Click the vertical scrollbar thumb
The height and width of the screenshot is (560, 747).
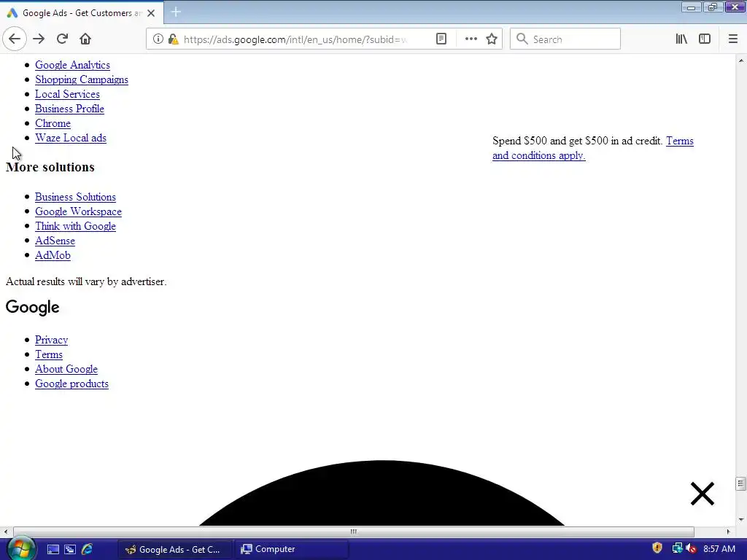tap(740, 483)
